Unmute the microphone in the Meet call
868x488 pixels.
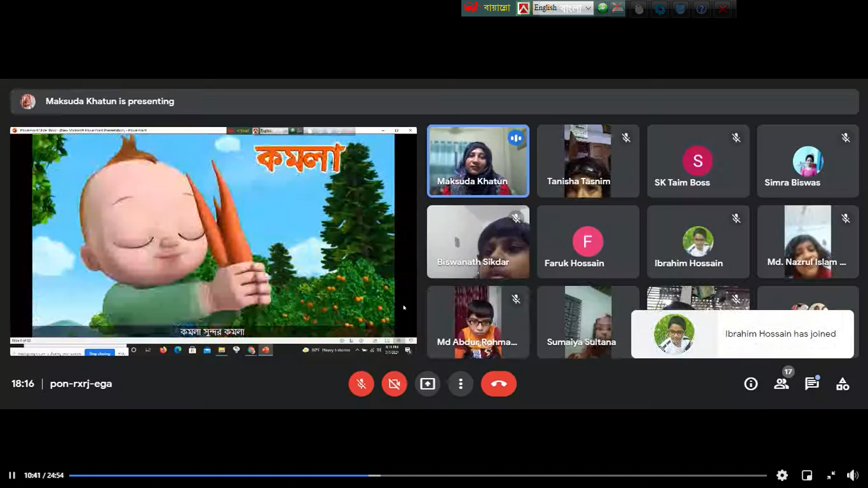click(x=361, y=384)
